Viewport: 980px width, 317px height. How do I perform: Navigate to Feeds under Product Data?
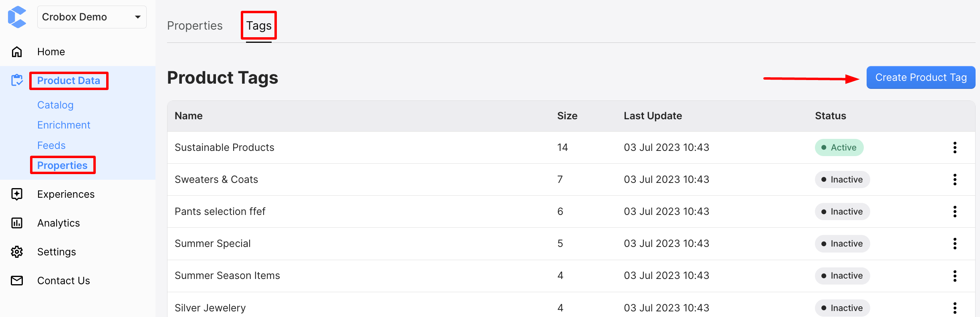point(51,145)
